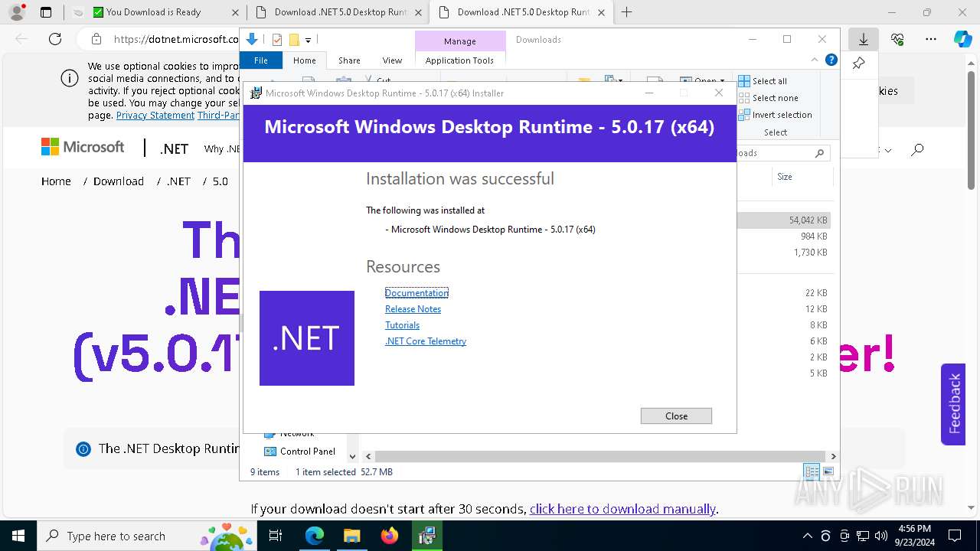Click 'click here to download manually' link

pos(622,509)
